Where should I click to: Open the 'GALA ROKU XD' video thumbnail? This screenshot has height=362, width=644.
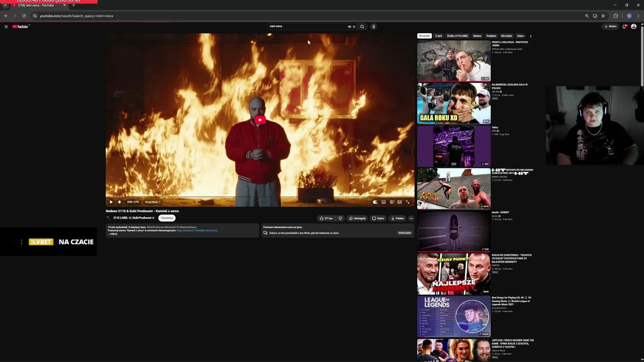[454, 104]
